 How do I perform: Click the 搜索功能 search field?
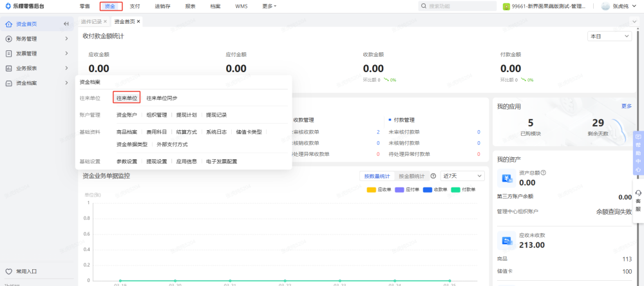457,6
